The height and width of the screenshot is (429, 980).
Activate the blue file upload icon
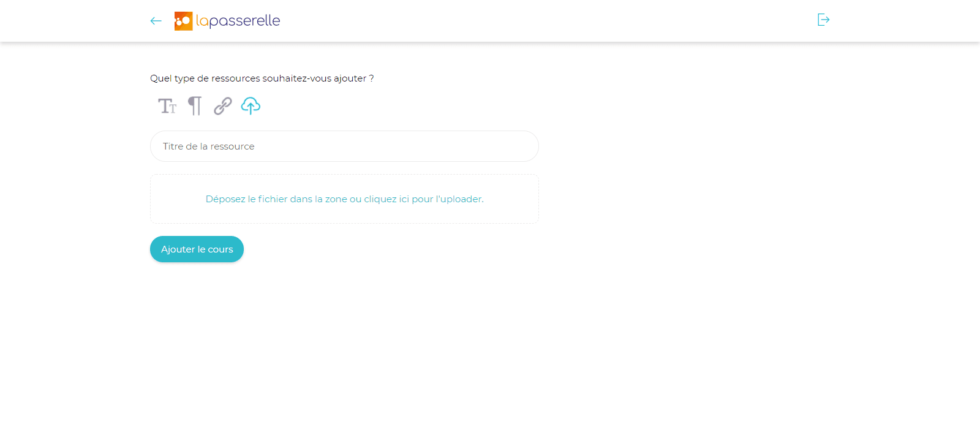click(251, 106)
